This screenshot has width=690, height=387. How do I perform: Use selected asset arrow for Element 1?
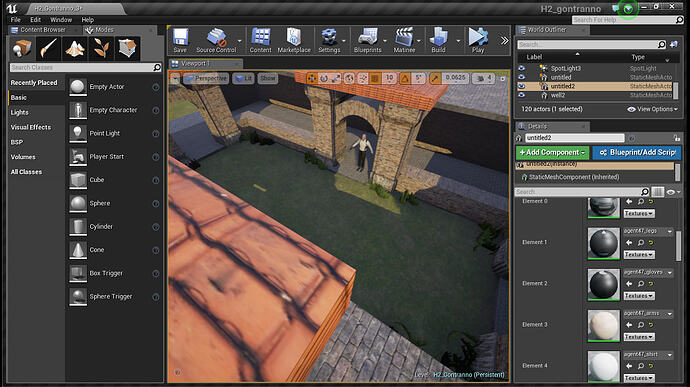tap(629, 243)
